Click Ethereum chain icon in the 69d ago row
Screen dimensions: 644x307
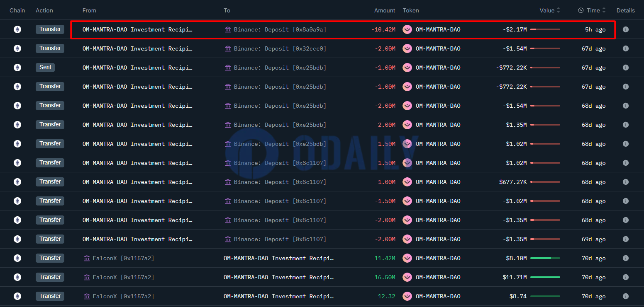(x=17, y=239)
